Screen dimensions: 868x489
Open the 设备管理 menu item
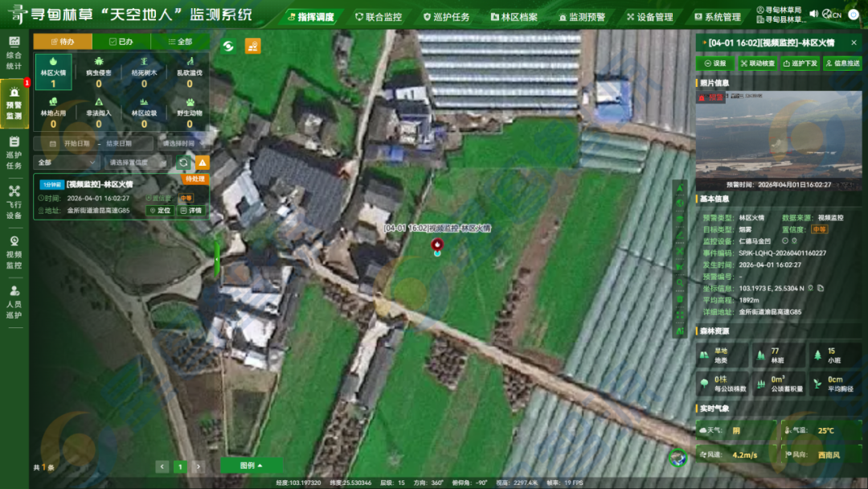653,15
